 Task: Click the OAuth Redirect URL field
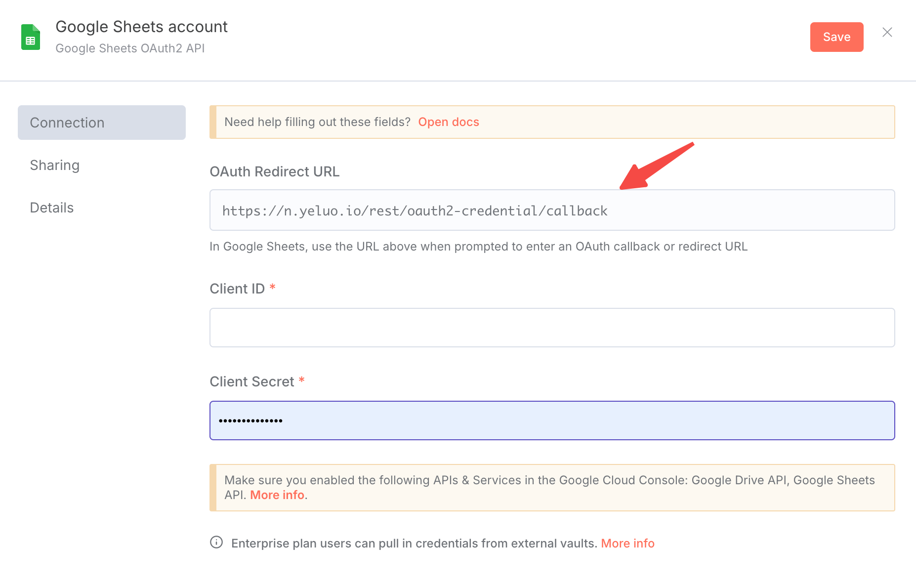tap(552, 210)
